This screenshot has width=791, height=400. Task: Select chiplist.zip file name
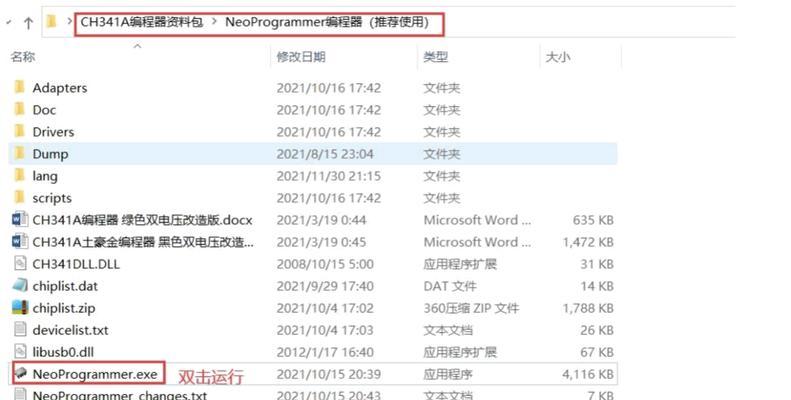(x=64, y=308)
